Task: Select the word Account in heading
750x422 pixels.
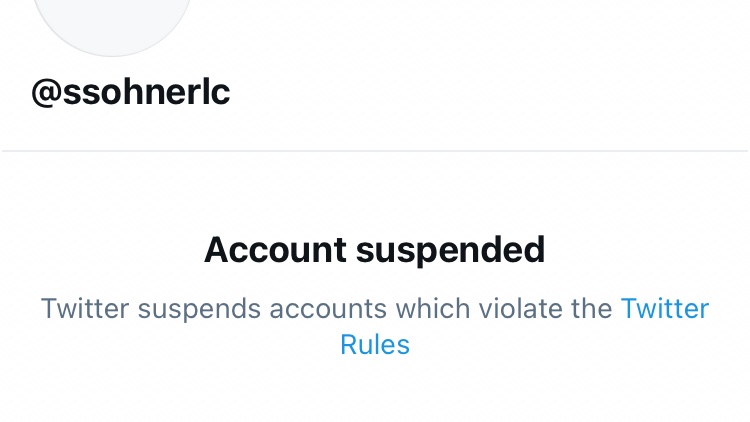Action: (275, 250)
